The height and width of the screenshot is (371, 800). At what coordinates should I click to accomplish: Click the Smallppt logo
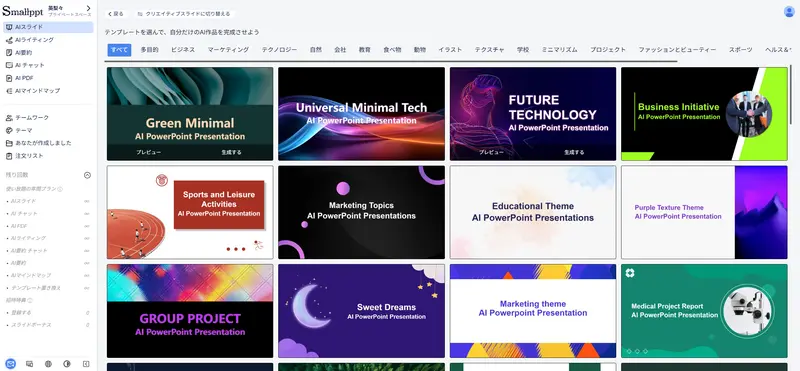pos(23,11)
